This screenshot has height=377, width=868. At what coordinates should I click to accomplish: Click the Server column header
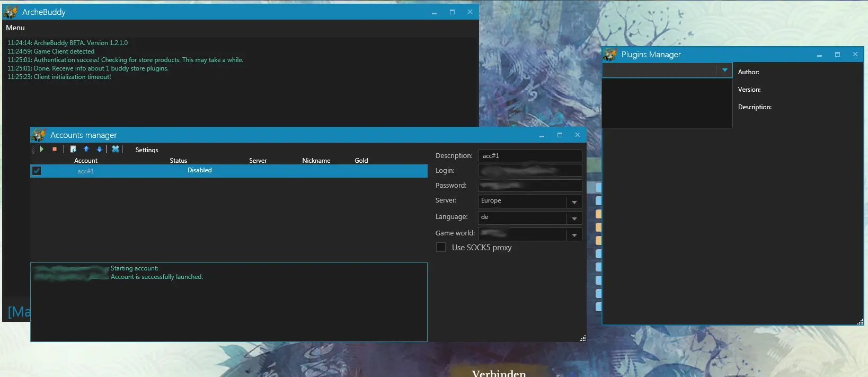coord(258,161)
